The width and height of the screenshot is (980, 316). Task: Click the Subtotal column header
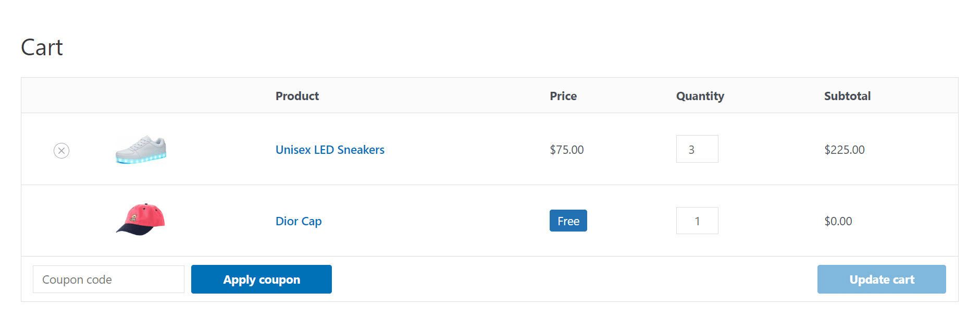click(847, 96)
